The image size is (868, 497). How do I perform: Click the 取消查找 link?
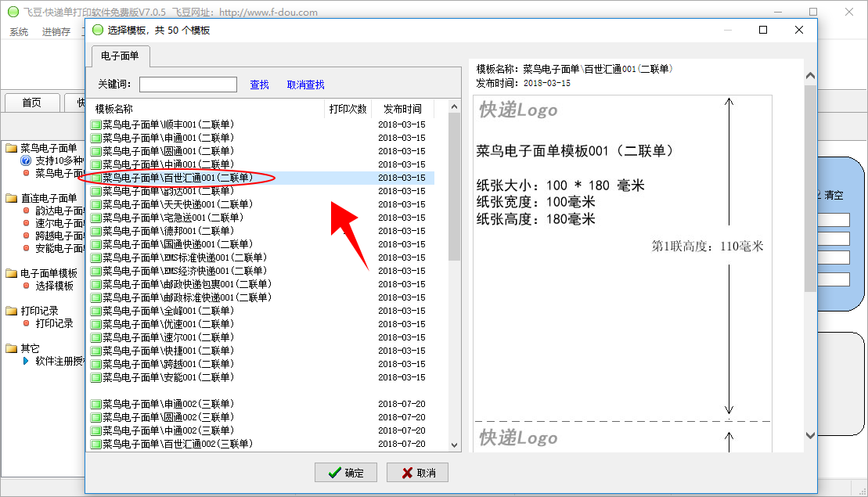click(x=305, y=85)
